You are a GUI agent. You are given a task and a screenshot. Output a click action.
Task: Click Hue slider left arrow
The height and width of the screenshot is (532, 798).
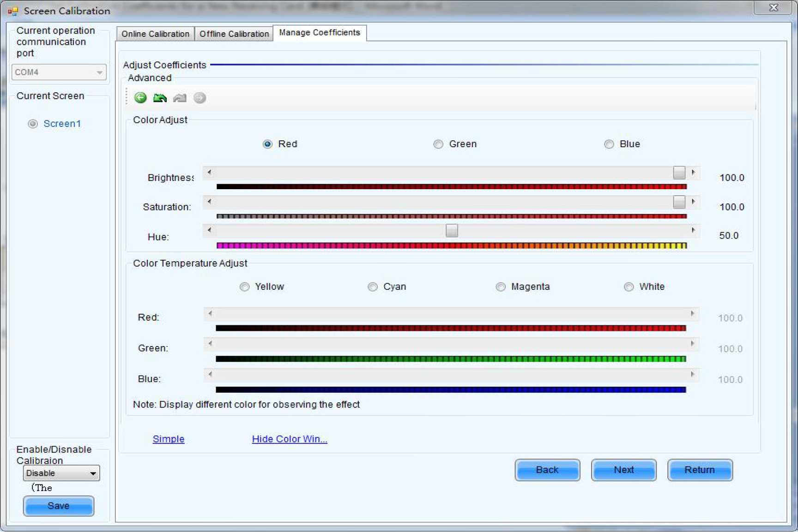209,230
